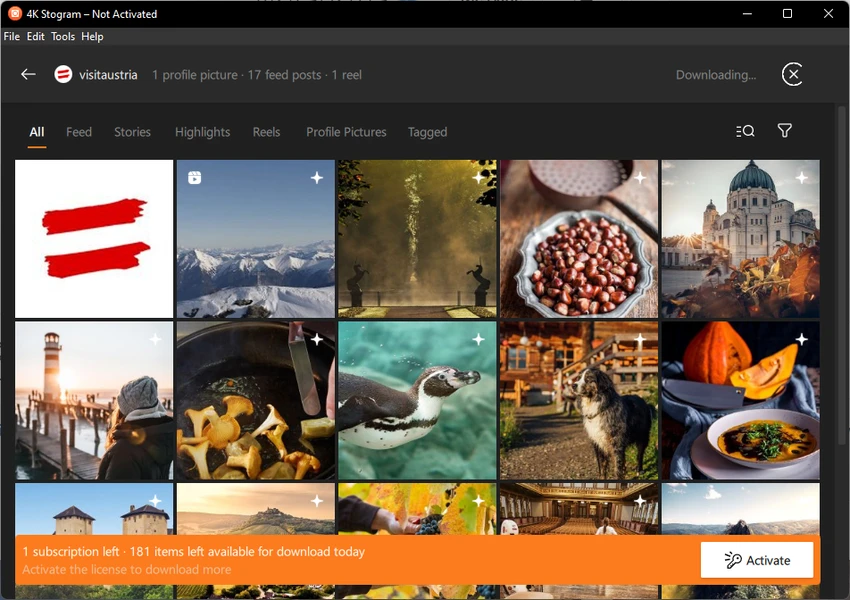Click the sparkle icon on the pumpkin soup photo
This screenshot has height=600, width=850.
(801, 340)
